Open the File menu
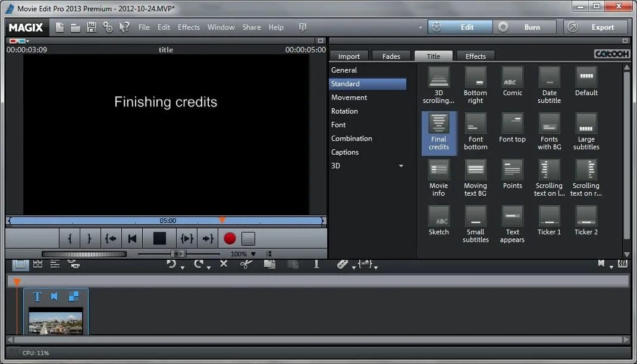637x364 pixels. (144, 27)
